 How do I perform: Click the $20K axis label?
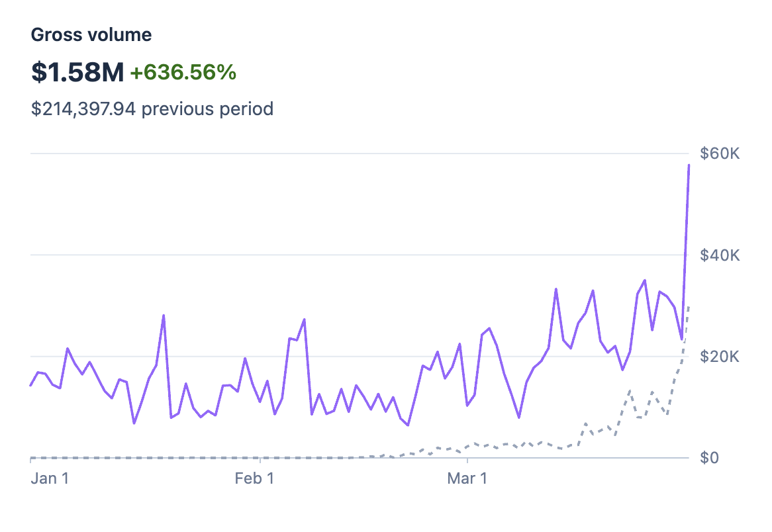click(x=719, y=356)
